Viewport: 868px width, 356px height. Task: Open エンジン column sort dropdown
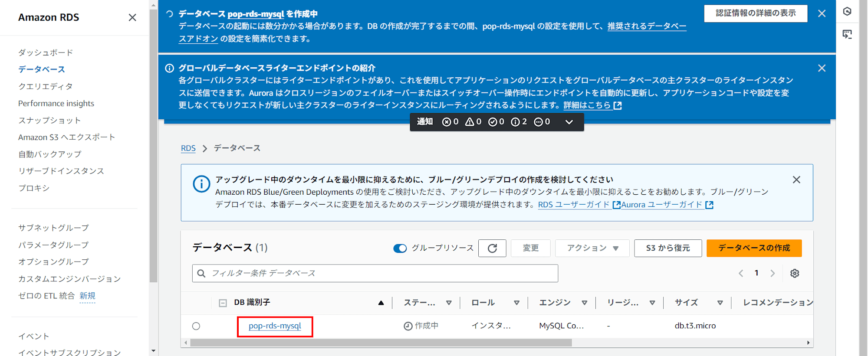click(x=585, y=303)
